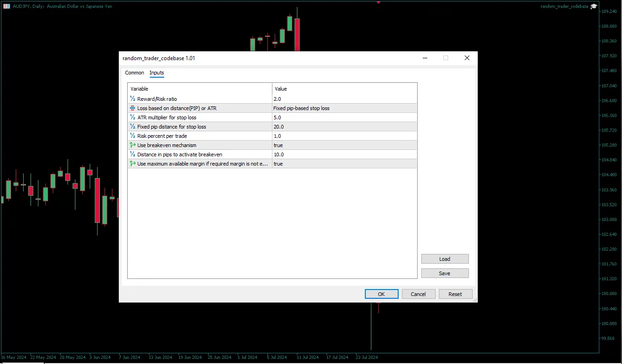Click the boolean icon beside Use breakeven mechanism

(x=132, y=145)
